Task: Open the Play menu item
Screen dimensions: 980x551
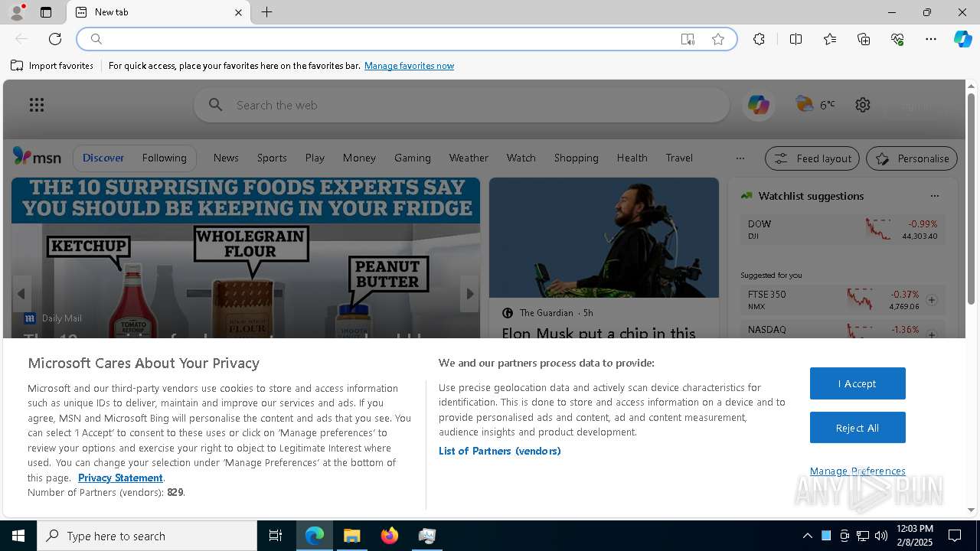Action: [315, 158]
